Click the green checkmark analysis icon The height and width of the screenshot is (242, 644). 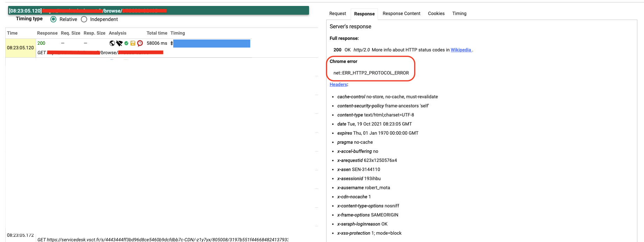click(x=126, y=43)
